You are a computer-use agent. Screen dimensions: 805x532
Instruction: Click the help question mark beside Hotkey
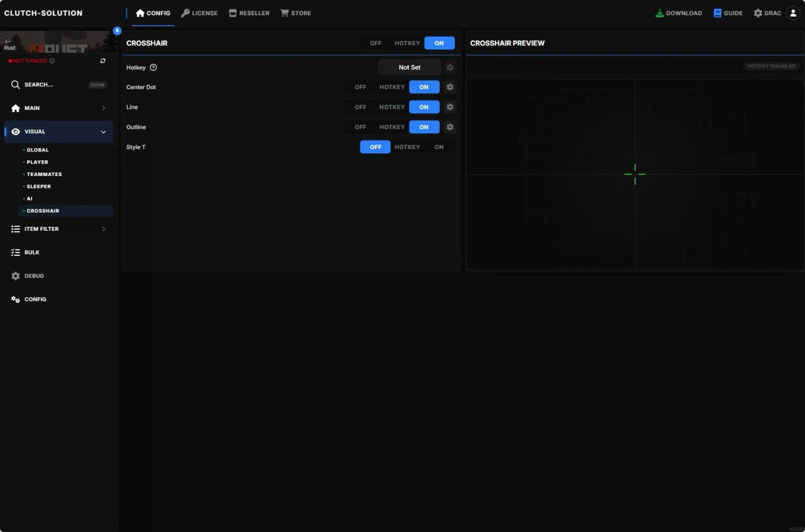click(153, 67)
